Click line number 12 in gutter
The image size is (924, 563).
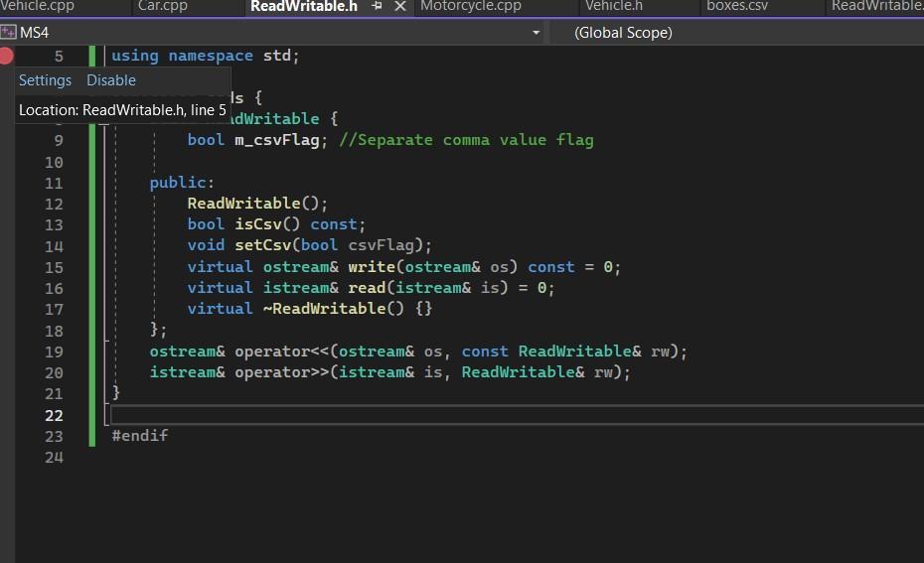(x=54, y=205)
